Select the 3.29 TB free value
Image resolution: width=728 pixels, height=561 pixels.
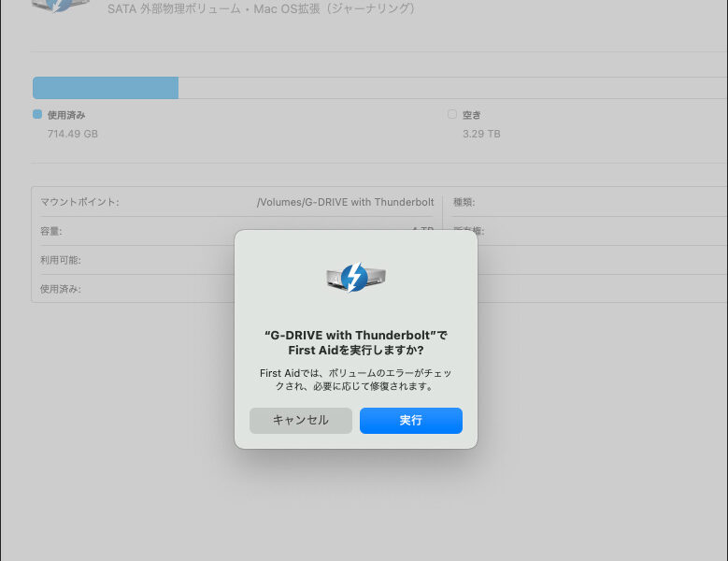pos(481,134)
